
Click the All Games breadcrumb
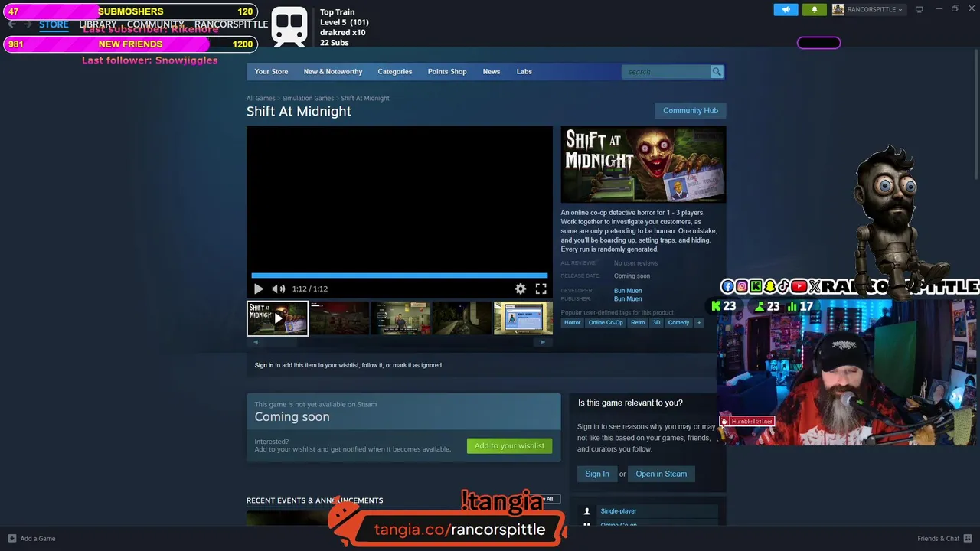point(260,98)
